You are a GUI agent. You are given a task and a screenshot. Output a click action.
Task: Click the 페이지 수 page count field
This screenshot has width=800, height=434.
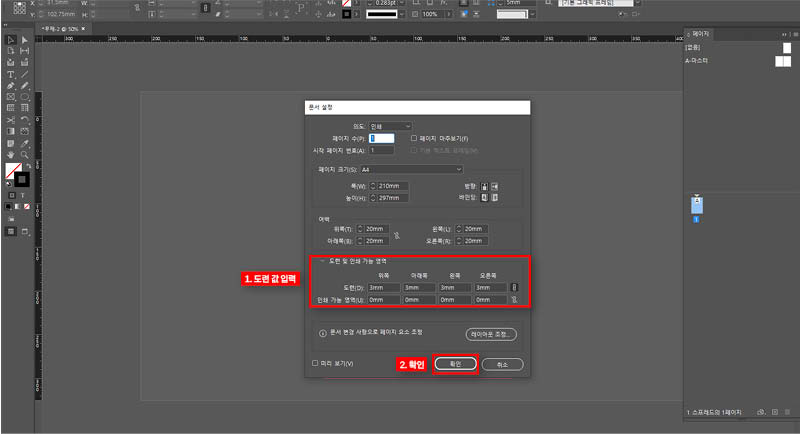pyautogui.click(x=381, y=138)
